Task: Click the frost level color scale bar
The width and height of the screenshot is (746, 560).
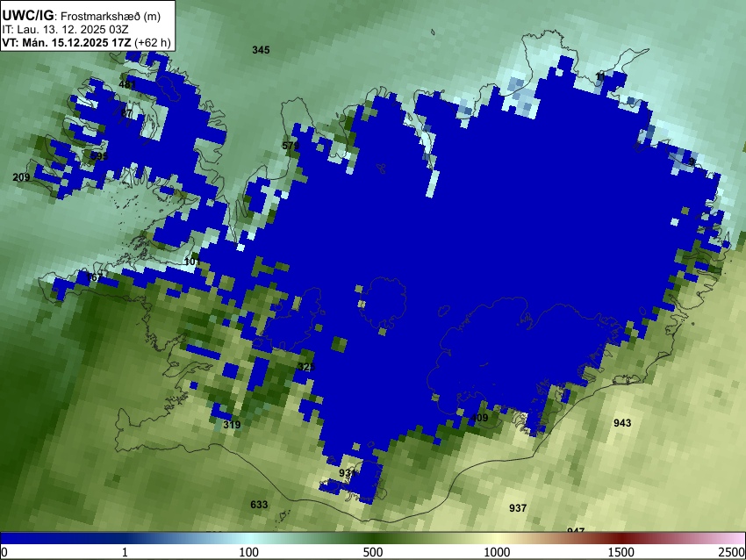Action: tap(373, 538)
